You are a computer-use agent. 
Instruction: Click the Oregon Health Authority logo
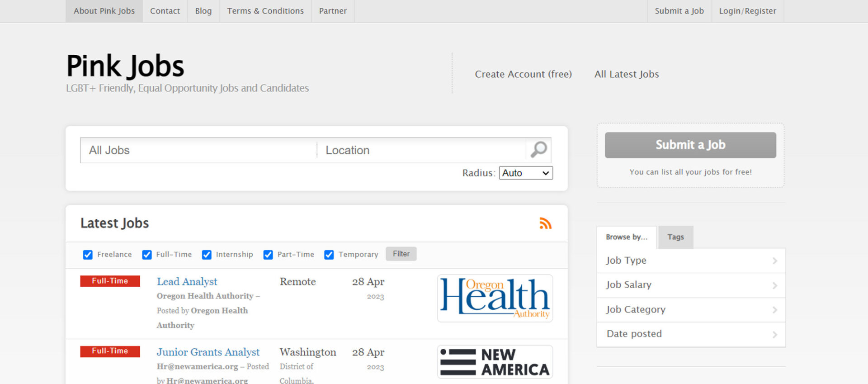click(x=495, y=298)
